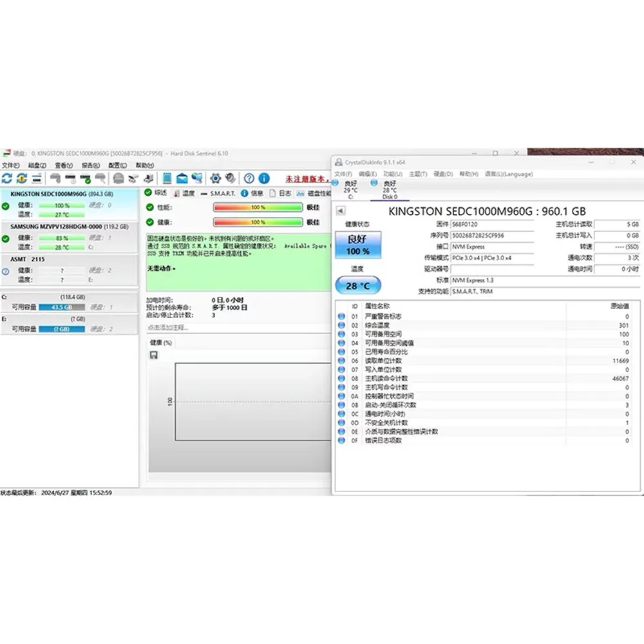Click the refresh icon in Hard Disk Sentinel toolbar

point(6,178)
